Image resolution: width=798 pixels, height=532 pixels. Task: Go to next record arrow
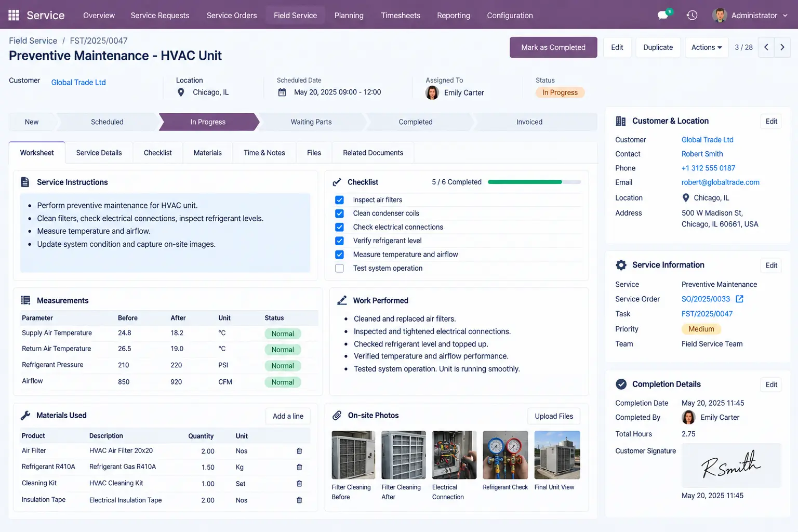coord(782,47)
